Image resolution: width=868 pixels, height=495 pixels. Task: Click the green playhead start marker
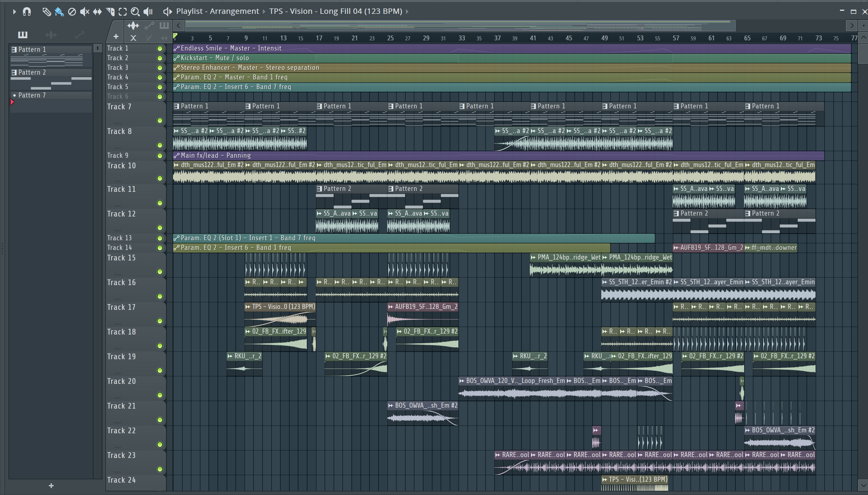point(175,36)
